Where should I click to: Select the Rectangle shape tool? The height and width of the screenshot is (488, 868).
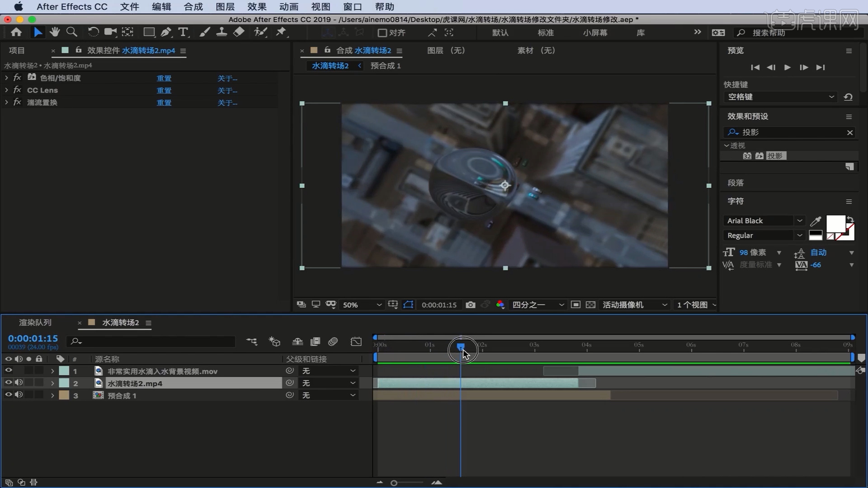[149, 32]
